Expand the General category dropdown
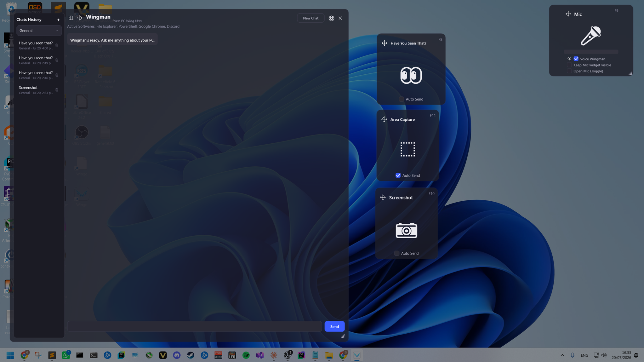644x362 pixels. 39,31
